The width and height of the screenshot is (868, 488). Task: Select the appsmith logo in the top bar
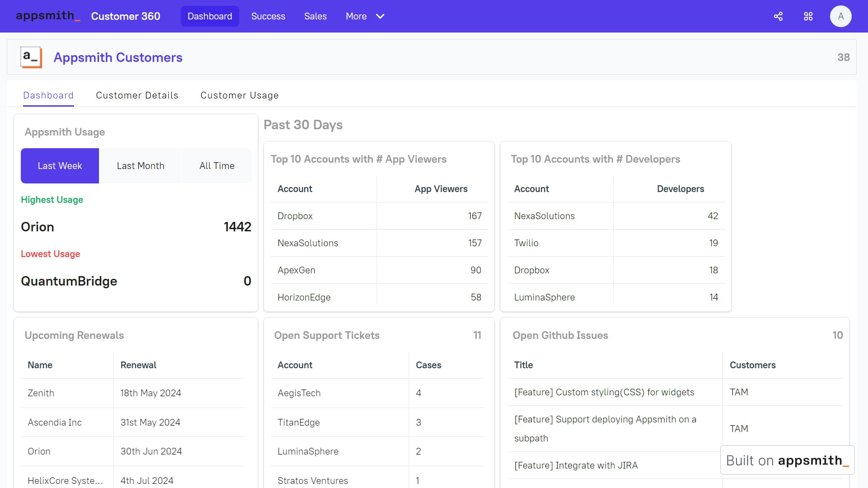pos(47,16)
